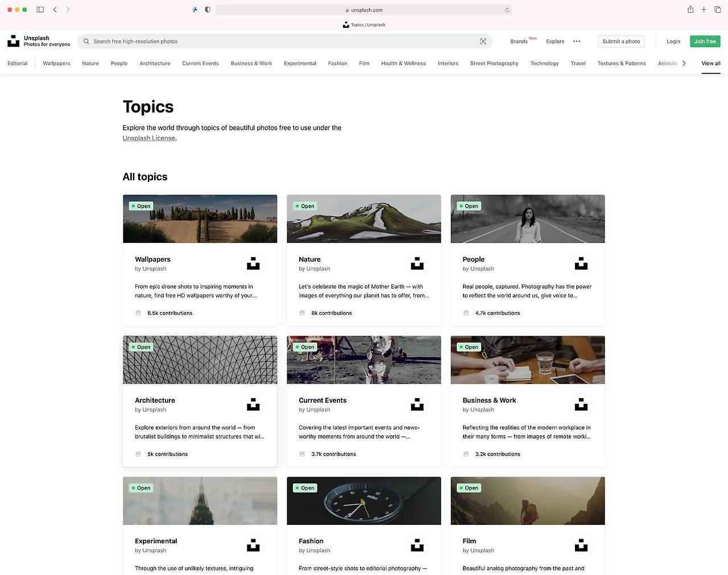Open the Fashion card watch thumbnail
Image resolution: width=728 pixels, height=575 pixels.
point(364,501)
